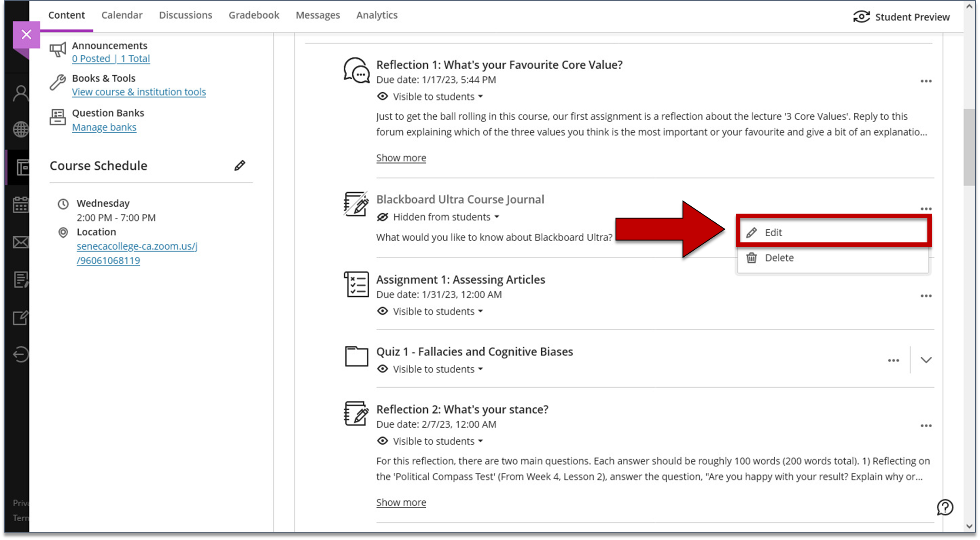980x540 pixels.
Task: Click the Gradebook tab in navigation
Action: click(254, 15)
